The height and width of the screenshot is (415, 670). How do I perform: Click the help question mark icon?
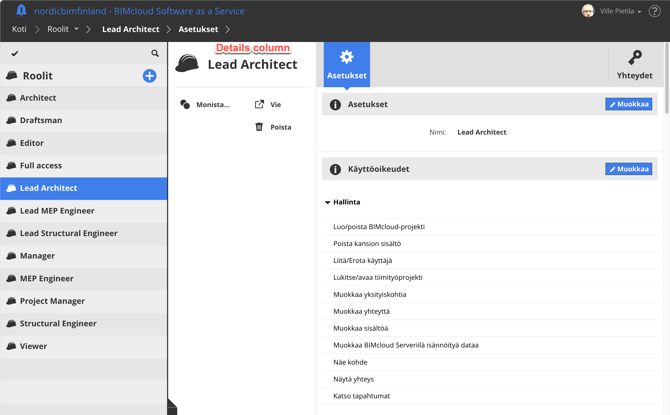point(655,12)
